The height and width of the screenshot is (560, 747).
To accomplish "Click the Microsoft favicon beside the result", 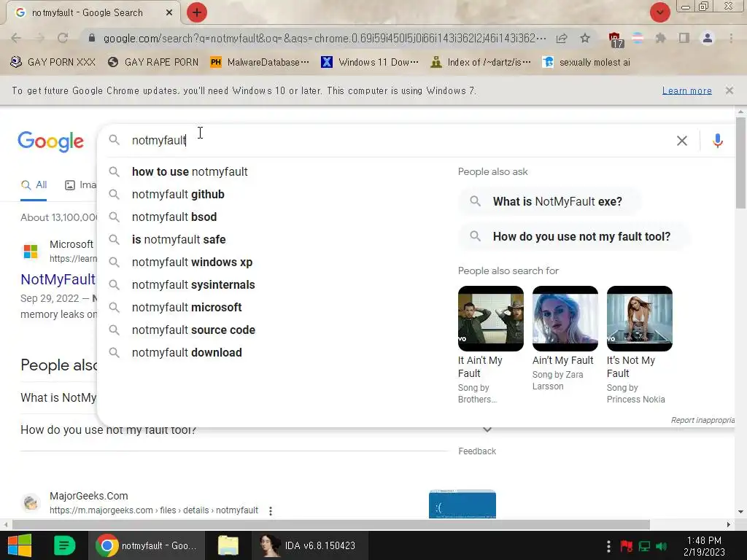I will 31,251.
